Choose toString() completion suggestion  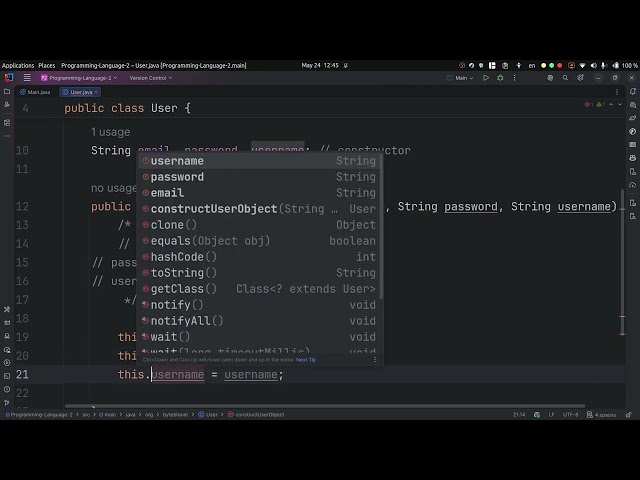click(x=259, y=273)
